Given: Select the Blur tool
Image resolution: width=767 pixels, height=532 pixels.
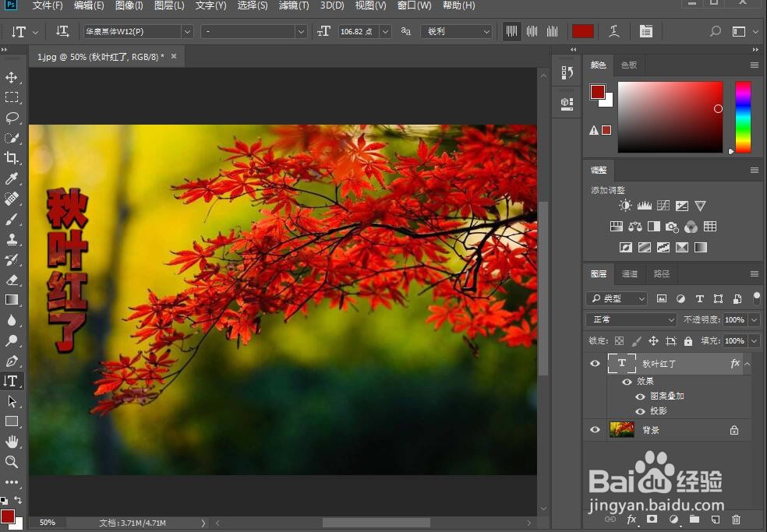Looking at the screenshot, I should [11, 320].
